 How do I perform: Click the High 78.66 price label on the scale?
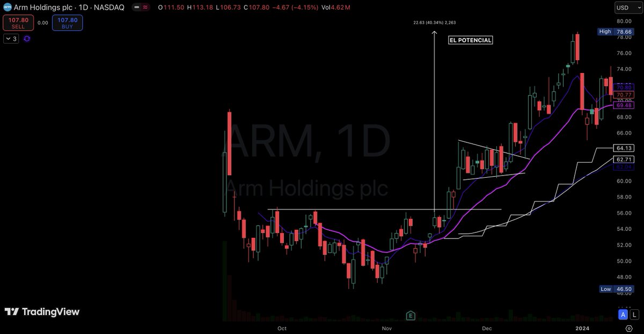(615, 32)
